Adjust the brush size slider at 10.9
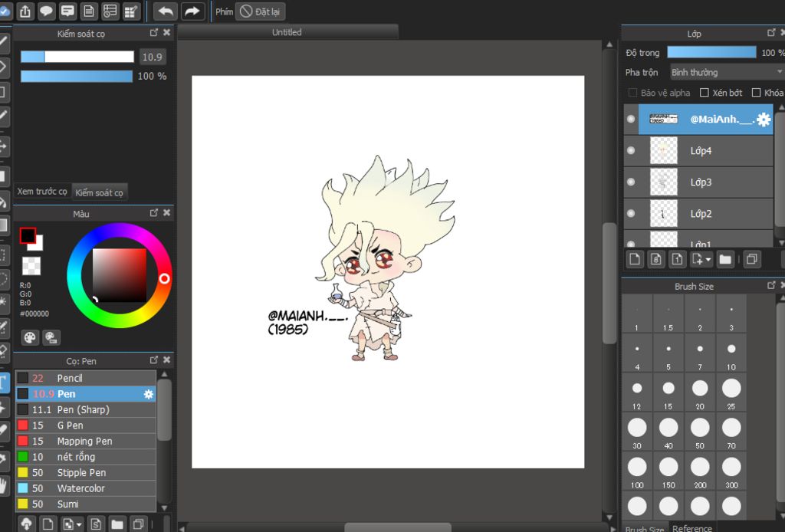The height and width of the screenshot is (532, 785). click(x=77, y=57)
